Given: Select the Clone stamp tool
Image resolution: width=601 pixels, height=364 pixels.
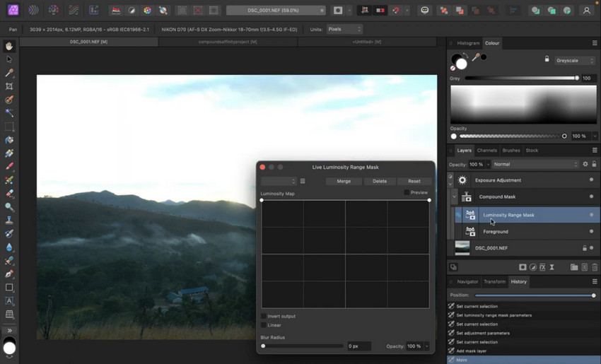Looking at the screenshot, I should [x=9, y=221].
